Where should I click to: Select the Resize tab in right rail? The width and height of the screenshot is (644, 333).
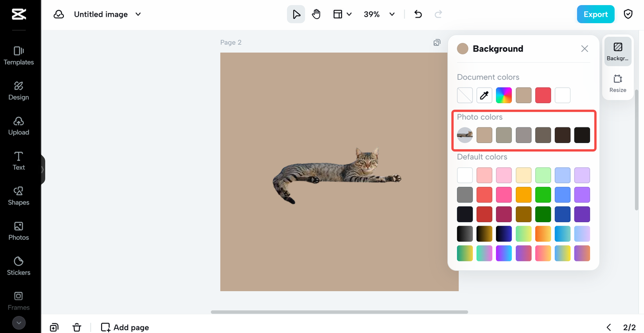tap(618, 83)
